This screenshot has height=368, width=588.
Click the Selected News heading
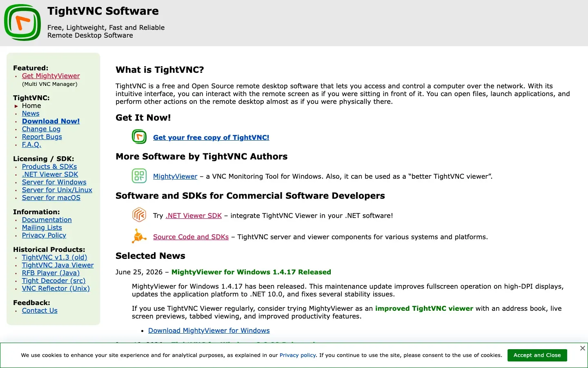150,256
